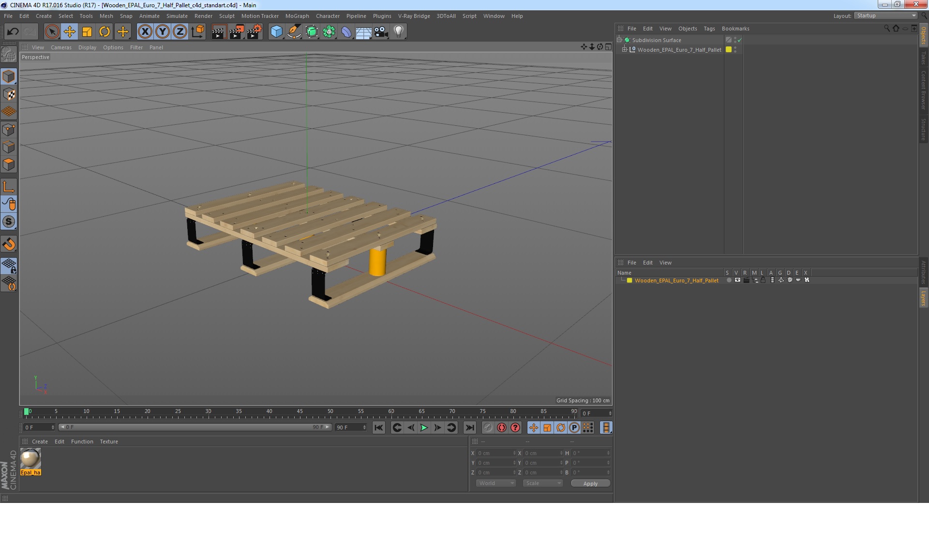Viewport: 929px width, 560px height.
Task: Click X position coordinate field
Action: click(496, 453)
